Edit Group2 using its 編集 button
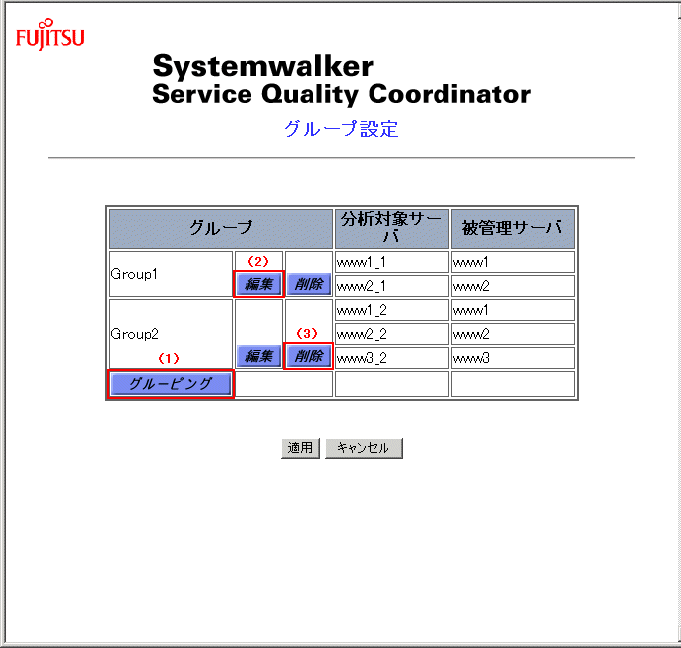This screenshot has height=648, width=681. 259,356
